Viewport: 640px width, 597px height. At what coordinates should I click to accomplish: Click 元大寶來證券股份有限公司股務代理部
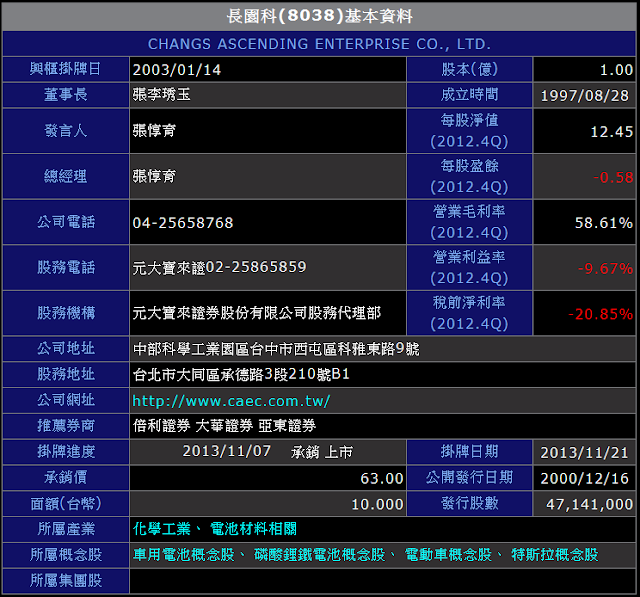click(257, 313)
